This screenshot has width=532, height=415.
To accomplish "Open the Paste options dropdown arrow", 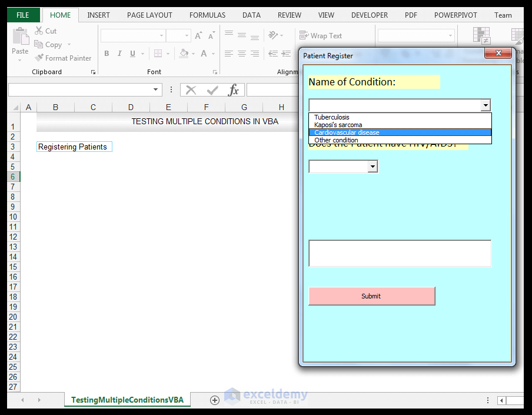I will (19, 61).
